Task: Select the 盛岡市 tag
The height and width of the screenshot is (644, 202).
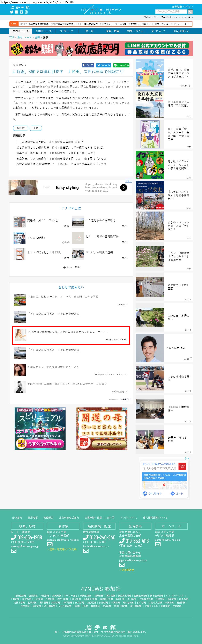Action: 21,128
